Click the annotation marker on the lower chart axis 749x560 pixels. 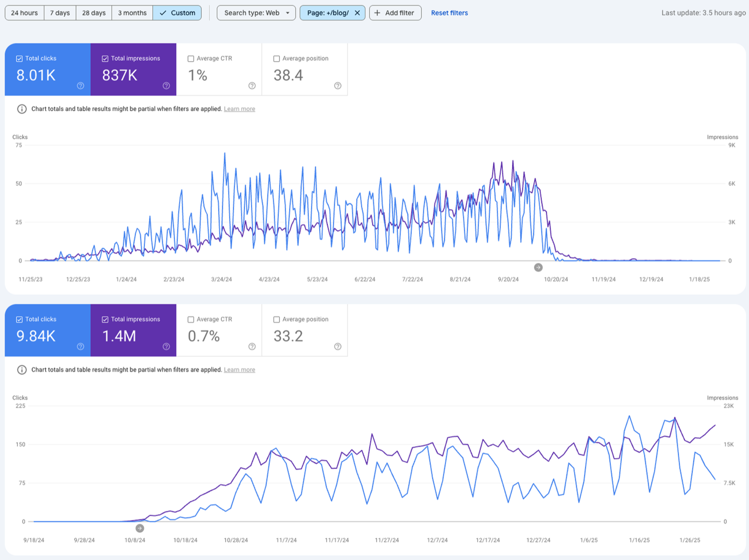140,528
